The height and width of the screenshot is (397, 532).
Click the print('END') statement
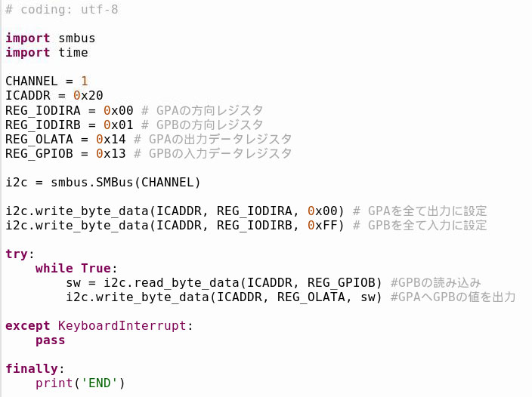click(x=80, y=383)
